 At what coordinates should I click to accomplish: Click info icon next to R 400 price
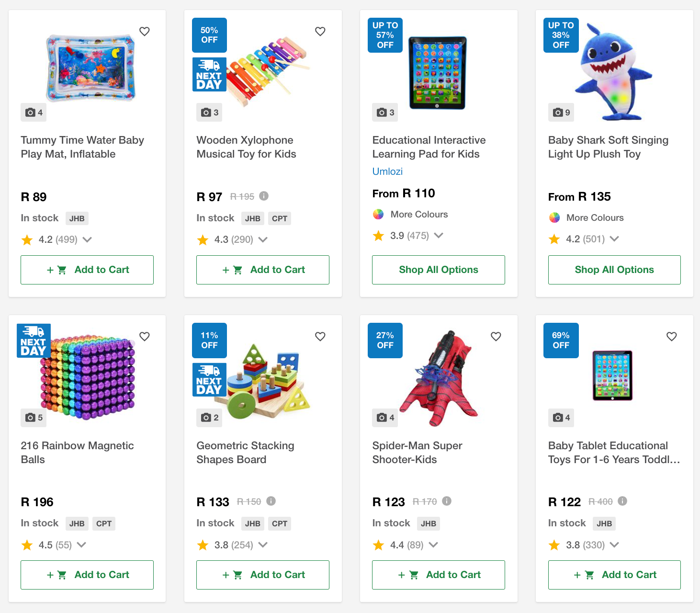(x=622, y=501)
